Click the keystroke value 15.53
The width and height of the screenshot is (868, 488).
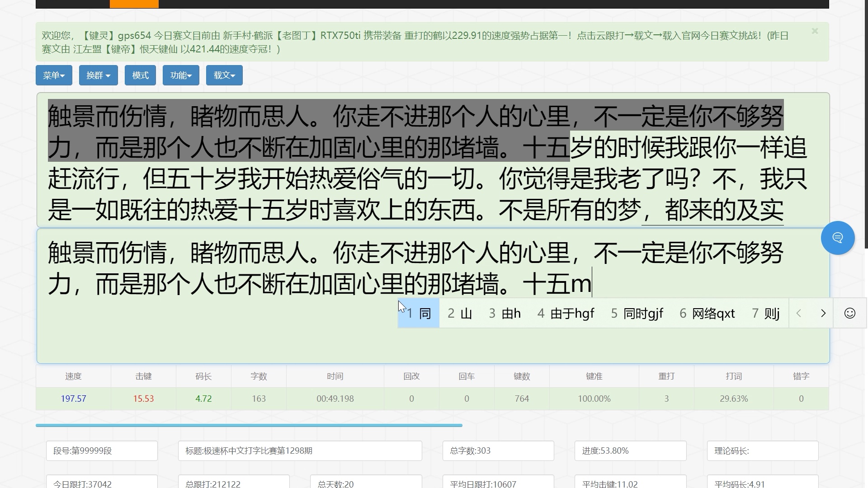click(143, 399)
